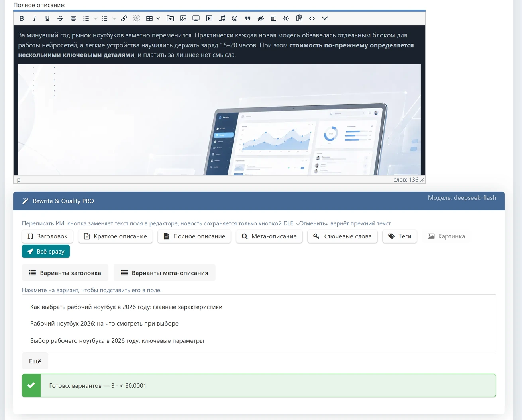Screen dimensions: 522x420
Task: Remove link with the unlink icon
Action: [x=137, y=18]
